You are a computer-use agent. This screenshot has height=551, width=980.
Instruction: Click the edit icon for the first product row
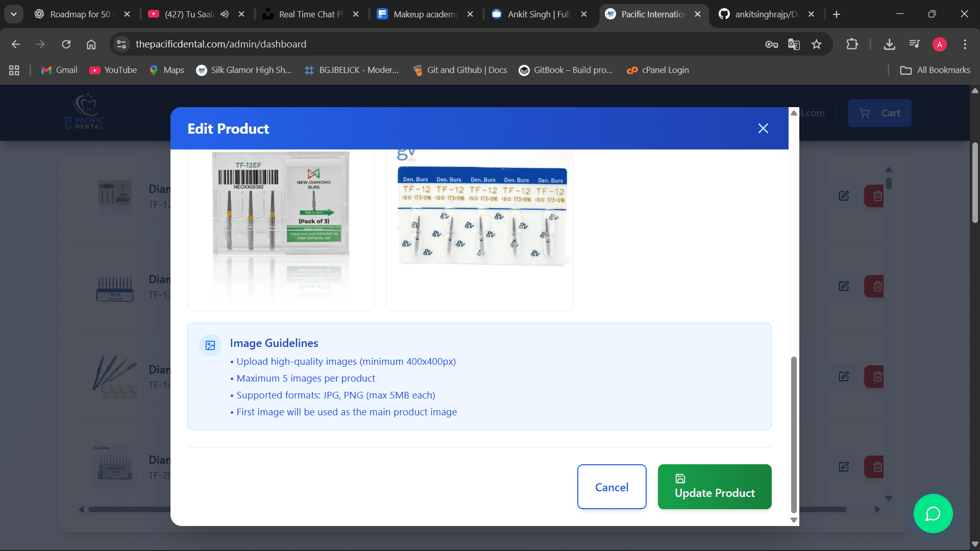click(844, 196)
